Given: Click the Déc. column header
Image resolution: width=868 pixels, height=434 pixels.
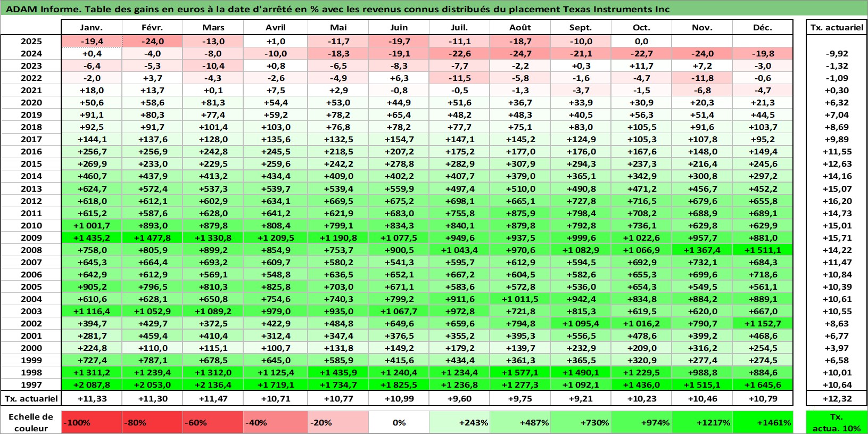Looking at the screenshot, I should coord(763,28).
